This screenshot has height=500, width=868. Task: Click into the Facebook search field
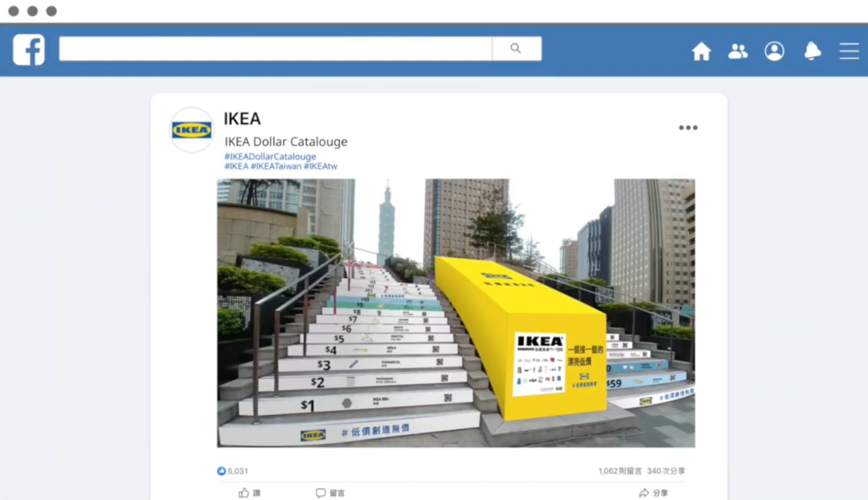pyautogui.click(x=275, y=49)
